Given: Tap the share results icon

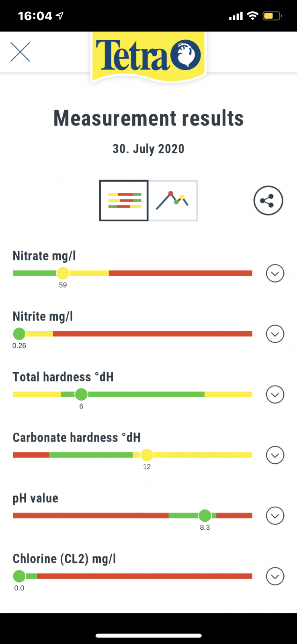Looking at the screenshot, I should pyautogui.click(x=268, y=200).
